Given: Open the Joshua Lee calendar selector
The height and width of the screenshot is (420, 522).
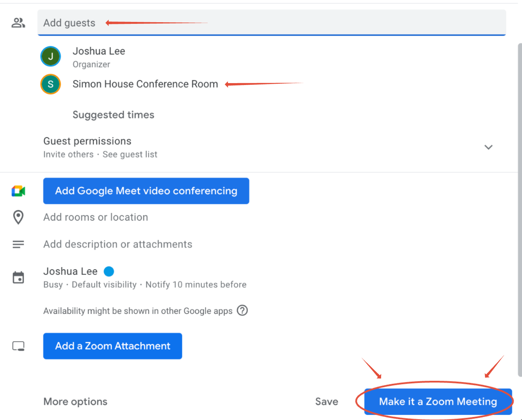Looking at the screenshot, I should [70, 271].
